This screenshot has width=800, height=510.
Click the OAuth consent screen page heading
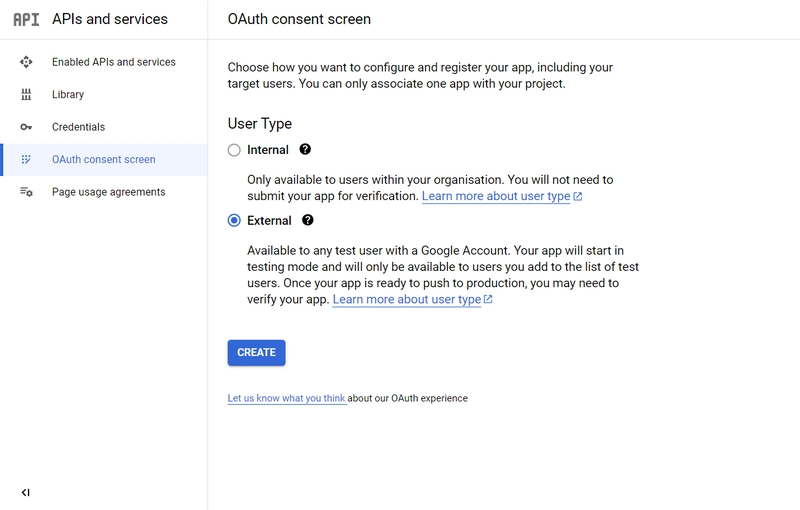299,19
